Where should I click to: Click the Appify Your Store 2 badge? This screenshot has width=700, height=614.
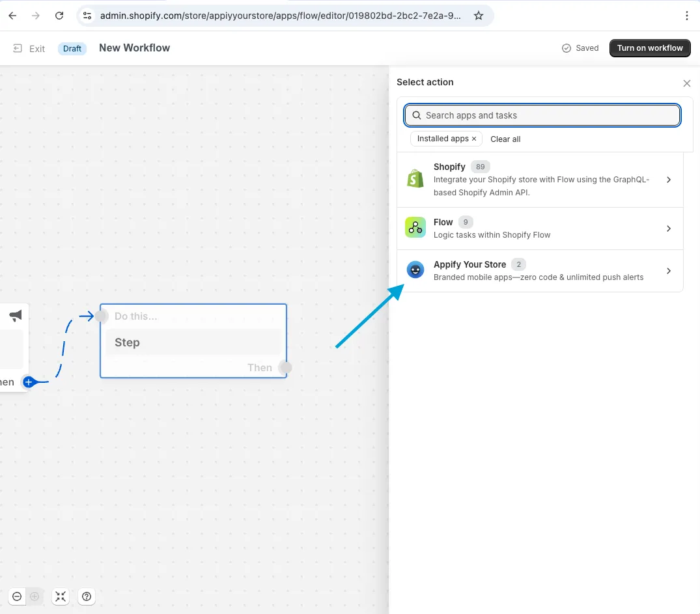click(x=518, y=264)
